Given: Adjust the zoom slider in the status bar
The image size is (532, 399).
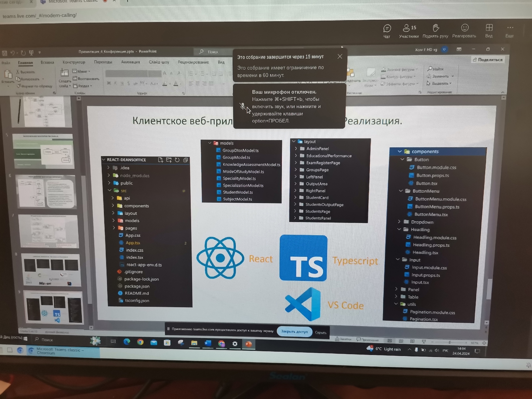Looking at the screenshot, I should [x=449, y=342].
